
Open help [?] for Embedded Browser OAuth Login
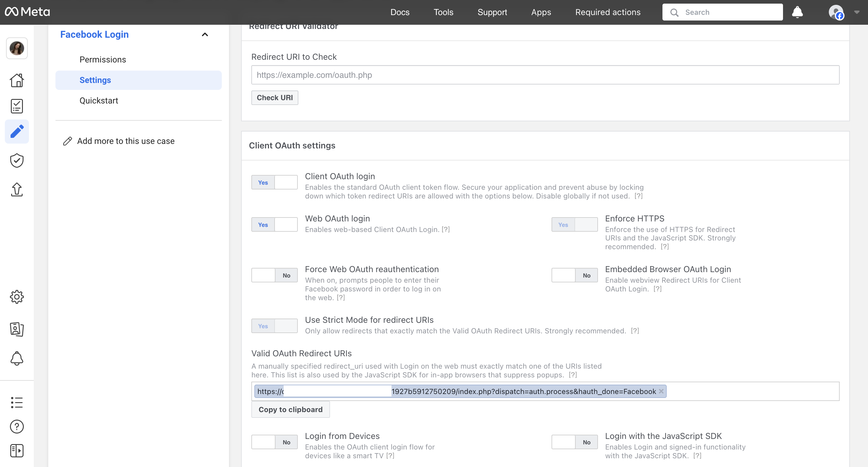point(657,289)
